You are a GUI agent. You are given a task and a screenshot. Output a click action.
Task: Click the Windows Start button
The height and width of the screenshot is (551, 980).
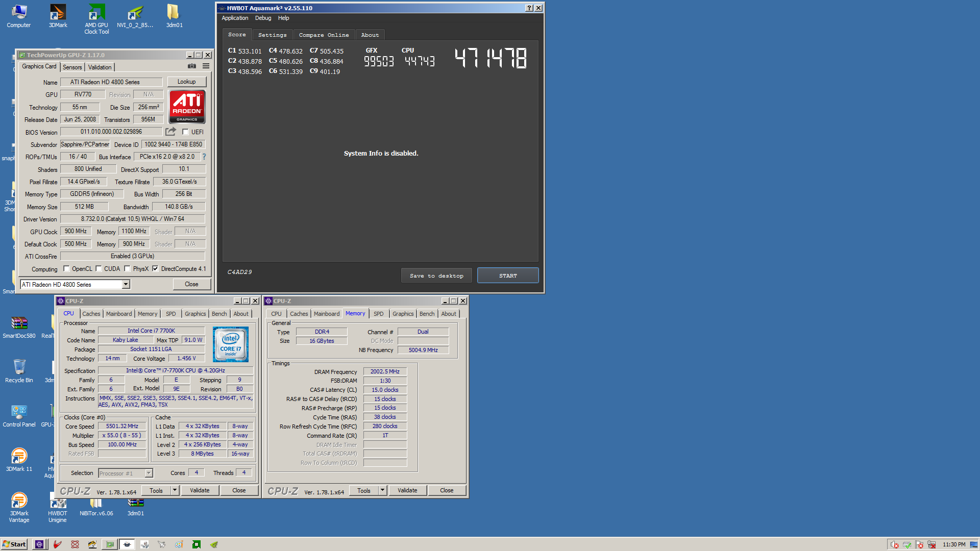click(14, 544)
